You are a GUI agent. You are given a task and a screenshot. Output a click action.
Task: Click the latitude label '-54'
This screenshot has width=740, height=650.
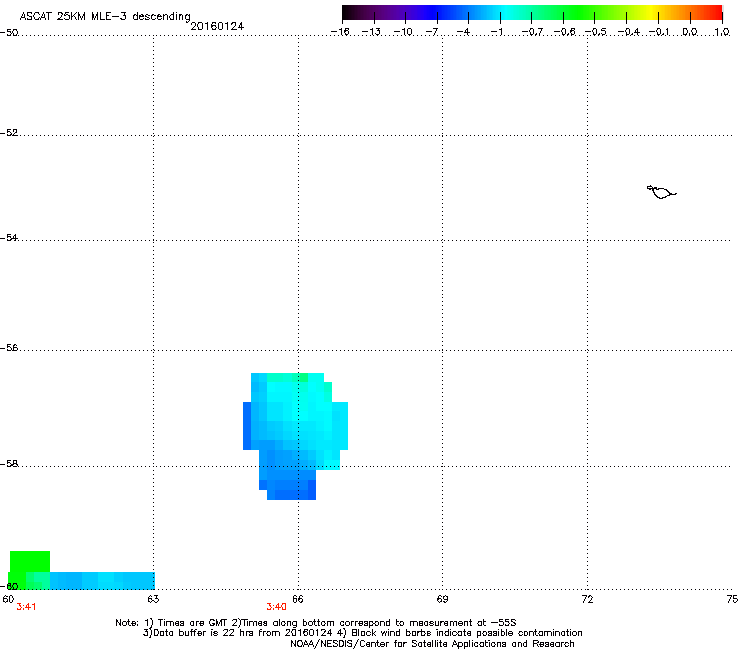pos(9,237)
